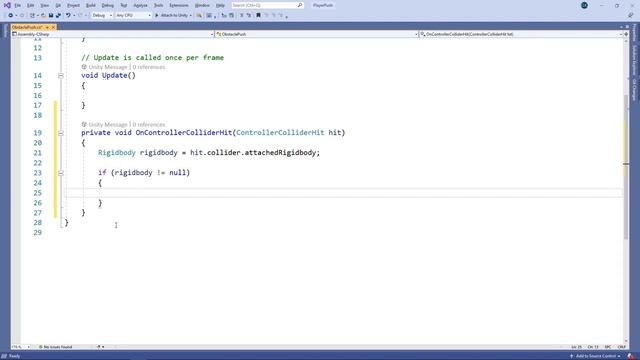
Task: Click the 0 references link above Update
Action: click(x=149, y=67)
